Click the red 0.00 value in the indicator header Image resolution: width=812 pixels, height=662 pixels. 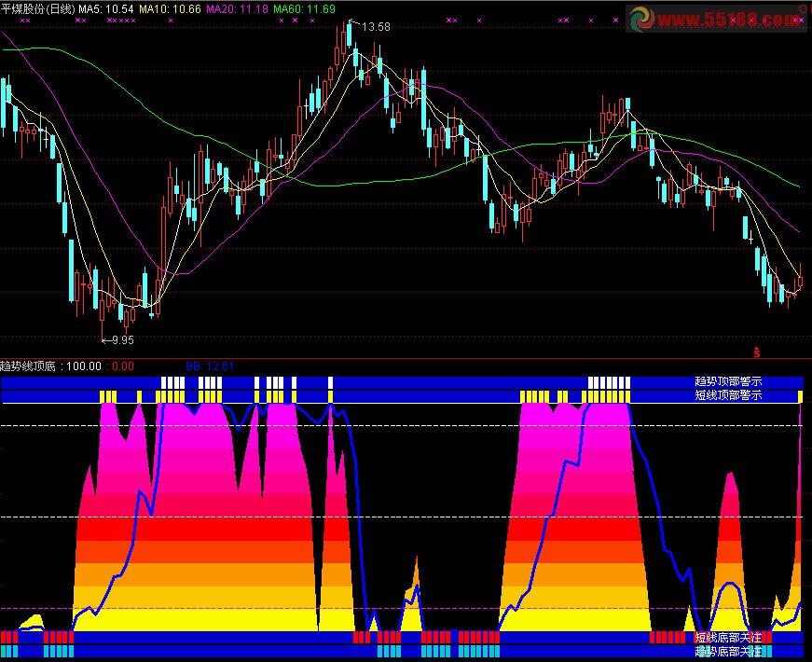[122, 367]
